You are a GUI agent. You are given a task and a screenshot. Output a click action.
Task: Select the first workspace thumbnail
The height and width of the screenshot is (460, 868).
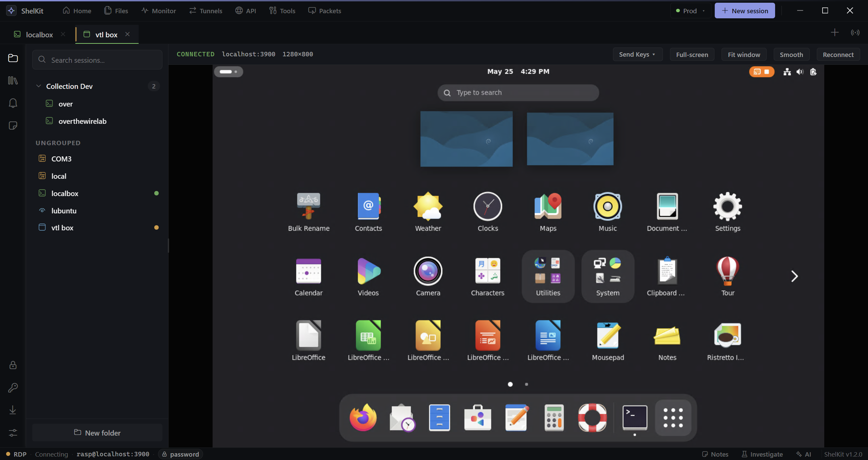467,139
